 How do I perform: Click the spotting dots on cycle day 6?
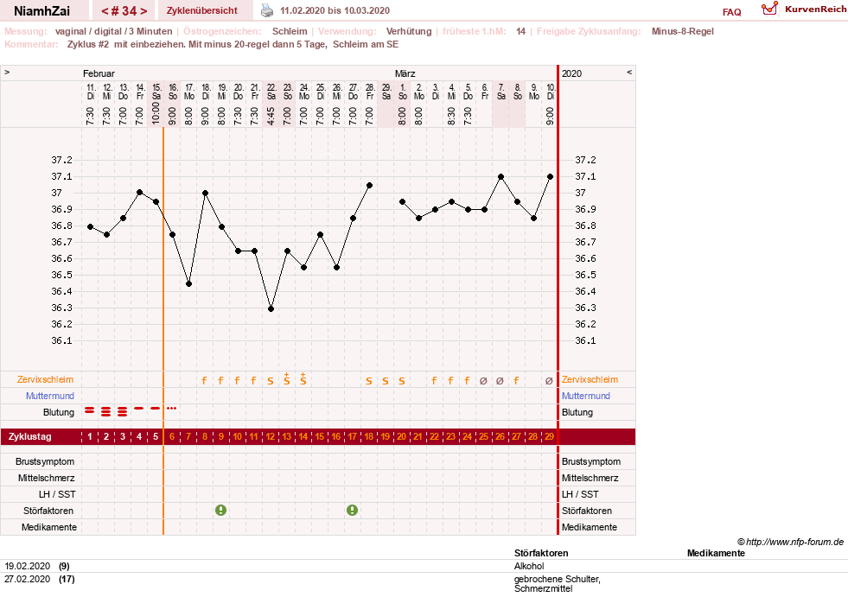(172, 409)
